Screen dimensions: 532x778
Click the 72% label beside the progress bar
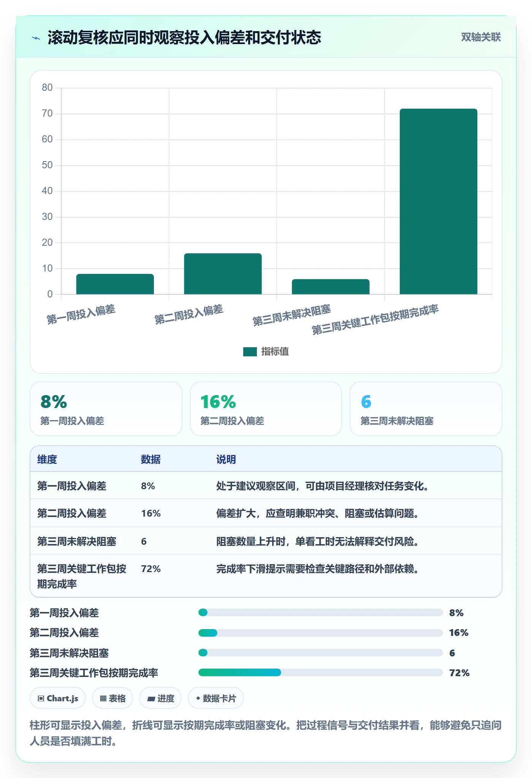459,673
